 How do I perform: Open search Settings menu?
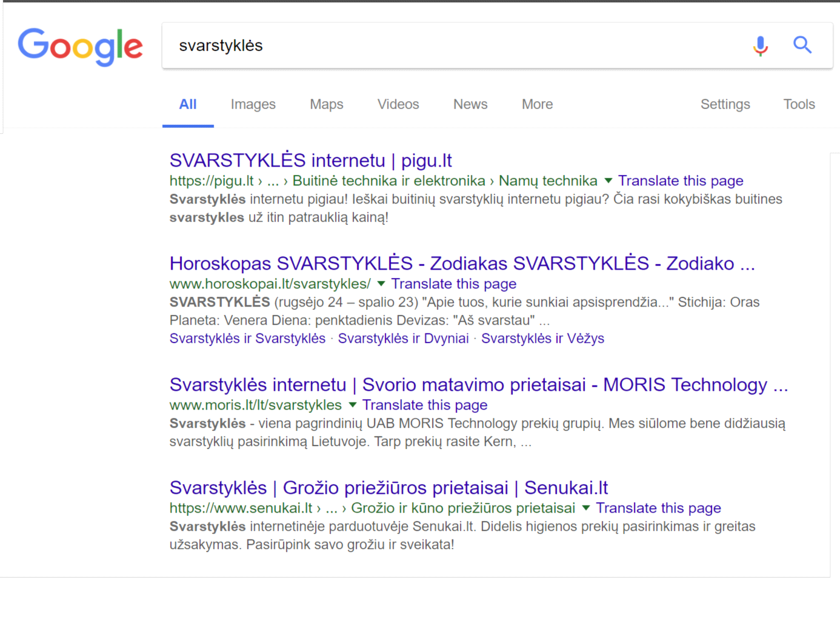[x=725, y=104]
